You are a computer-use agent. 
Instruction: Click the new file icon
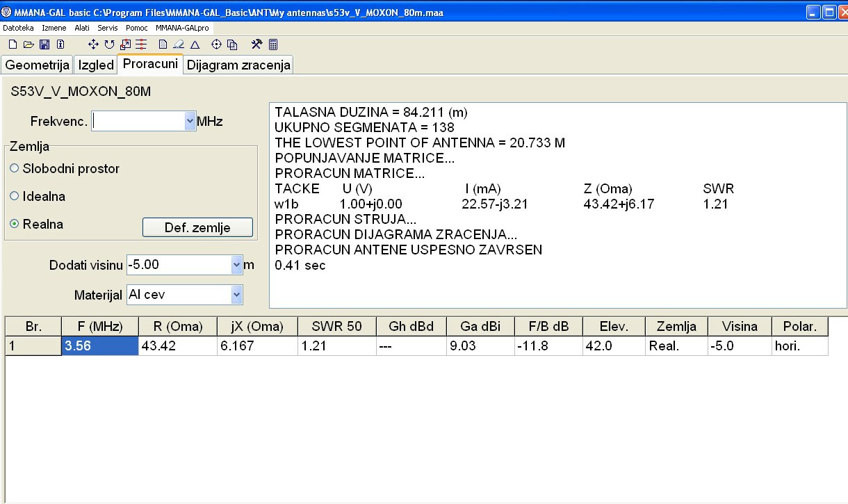(13, 44)
